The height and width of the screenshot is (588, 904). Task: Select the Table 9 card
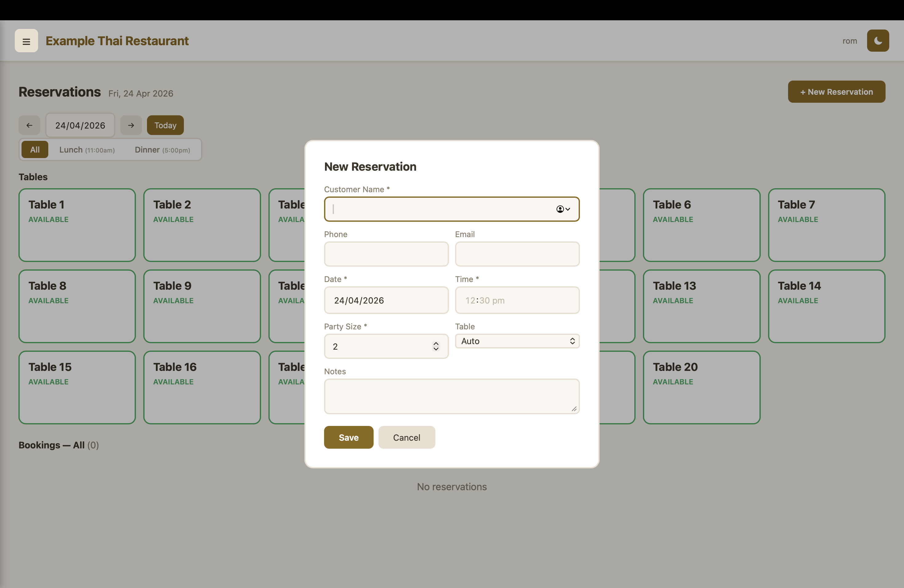point(202,307)
